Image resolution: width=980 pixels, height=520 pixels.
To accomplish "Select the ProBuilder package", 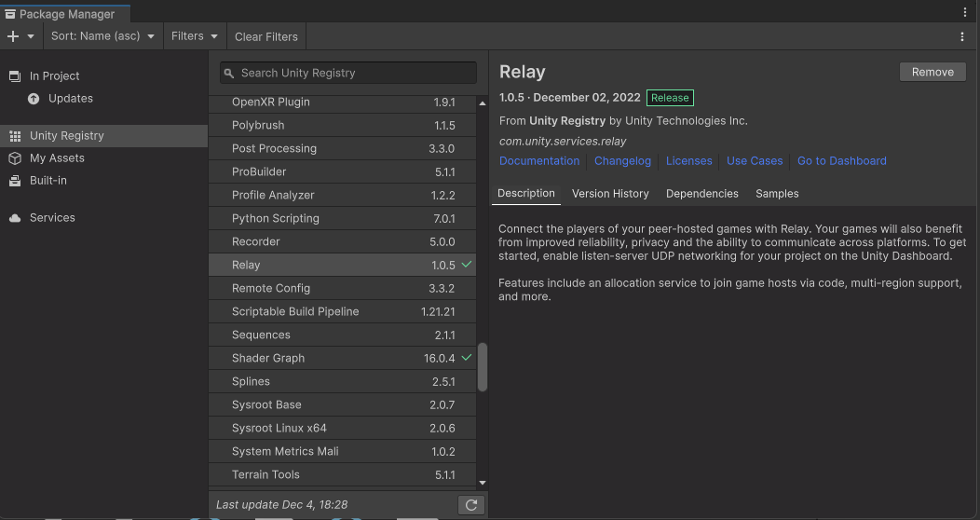I will tap(343, 171).
